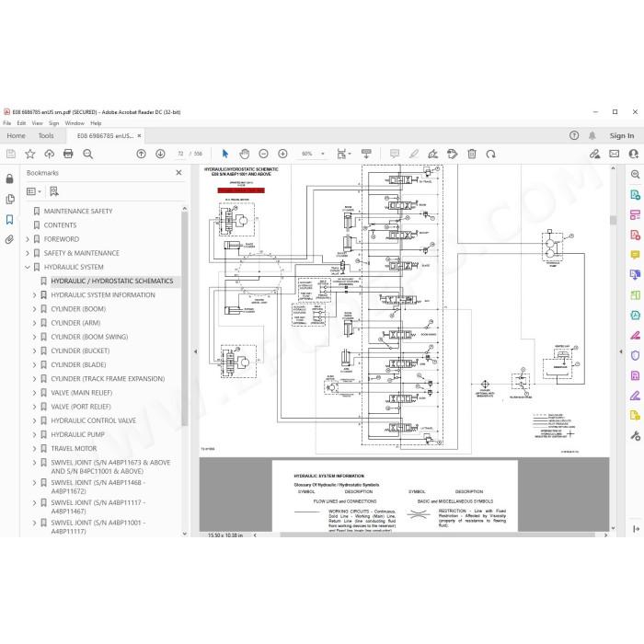
Task: Select HYDRAULIC / HYDROSTATIC SCHEMATICS bookmark
Action: (x=112, y=281)
